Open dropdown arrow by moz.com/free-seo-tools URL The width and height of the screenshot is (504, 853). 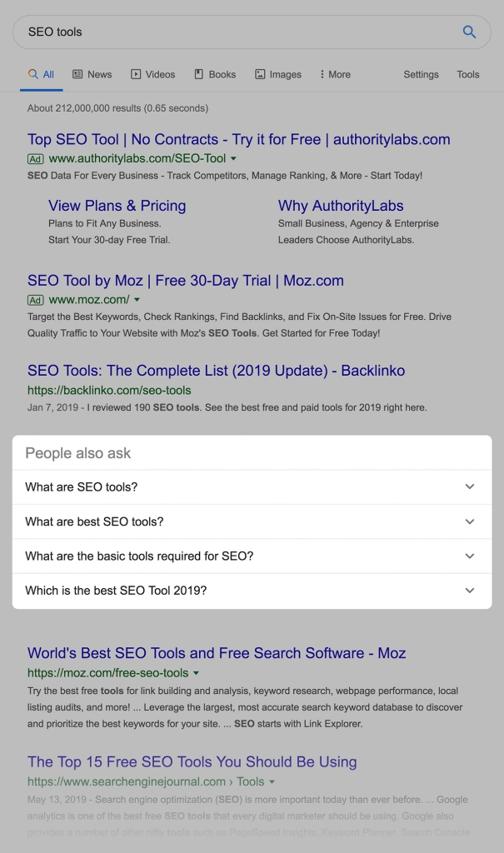[196, 673]
